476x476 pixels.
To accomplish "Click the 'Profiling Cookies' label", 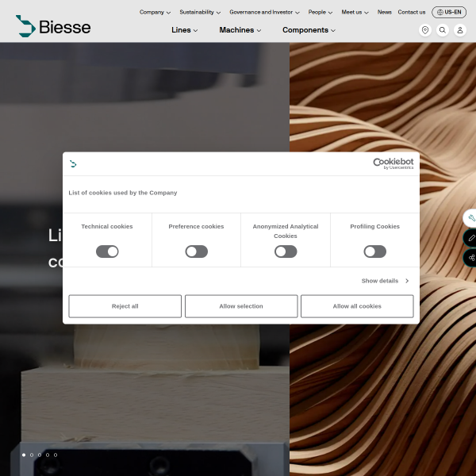I will [375, 226].
